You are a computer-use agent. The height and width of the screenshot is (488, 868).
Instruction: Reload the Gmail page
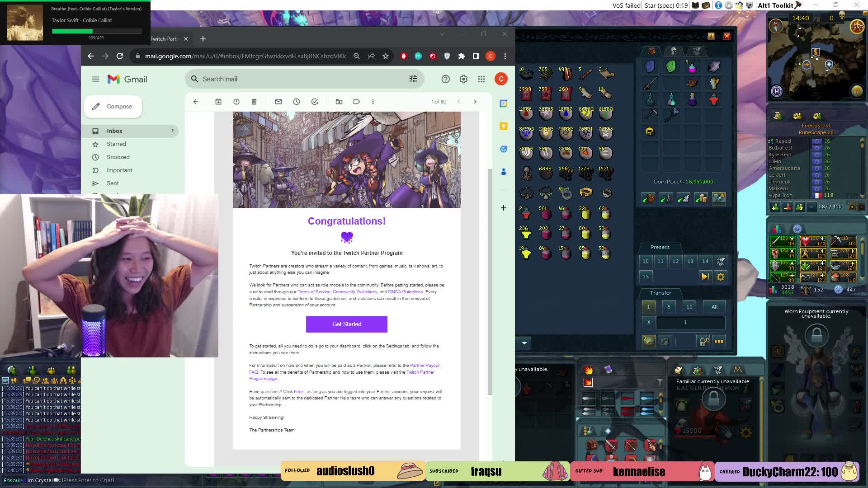pyautogui.click(x=120, y=56)
